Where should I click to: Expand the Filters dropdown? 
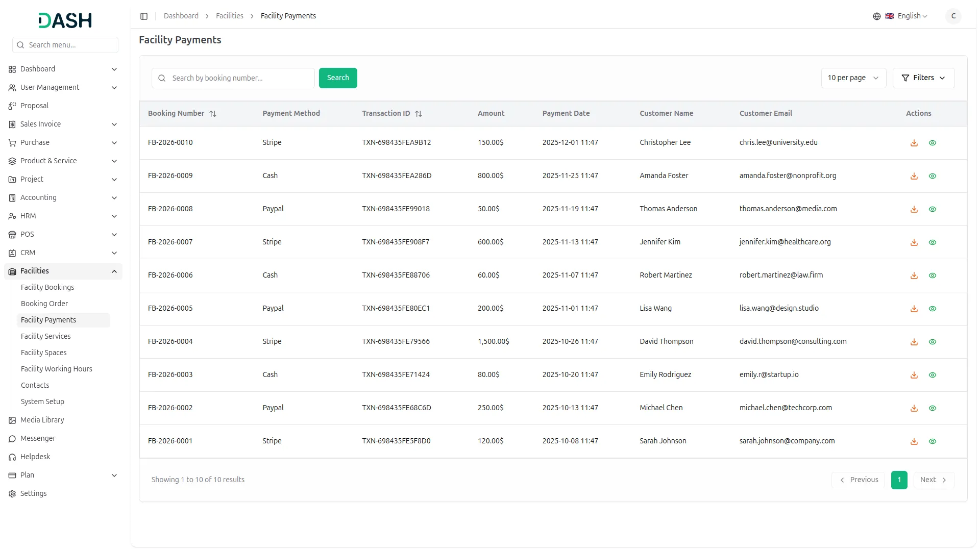click(x=923, y=78)
